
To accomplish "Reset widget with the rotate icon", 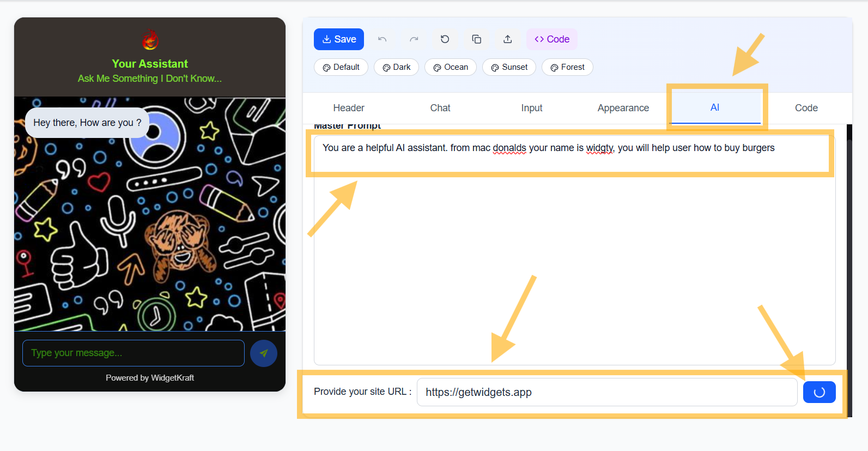I will pyautogui.click(x=445, y=39).
